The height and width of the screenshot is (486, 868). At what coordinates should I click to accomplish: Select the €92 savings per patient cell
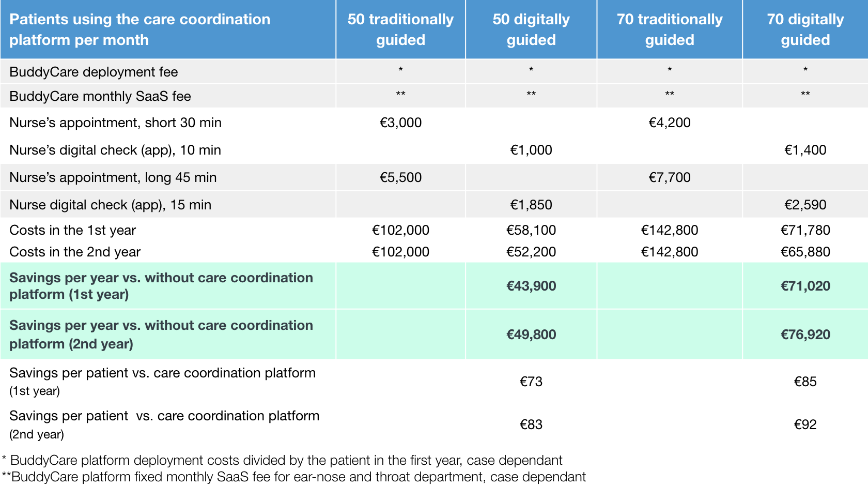point(805,424)
